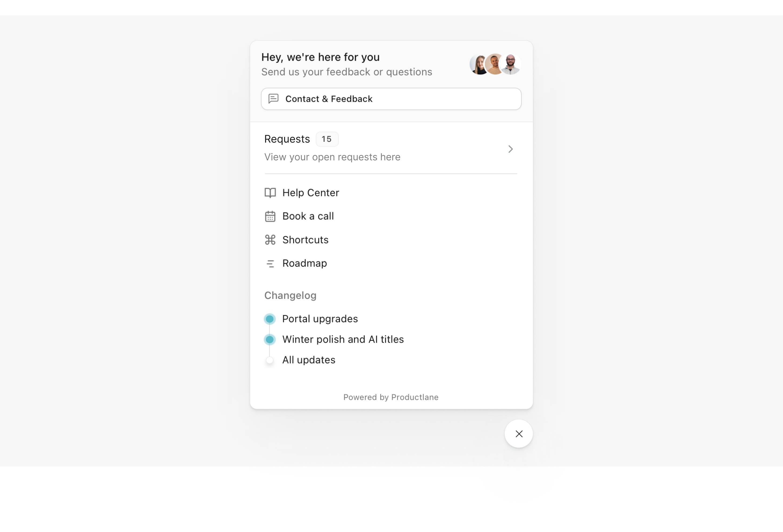Click the 15 requests count badge
Image resolution: width=783 pixels, height=532 pixels.
[x=327, y=139]
